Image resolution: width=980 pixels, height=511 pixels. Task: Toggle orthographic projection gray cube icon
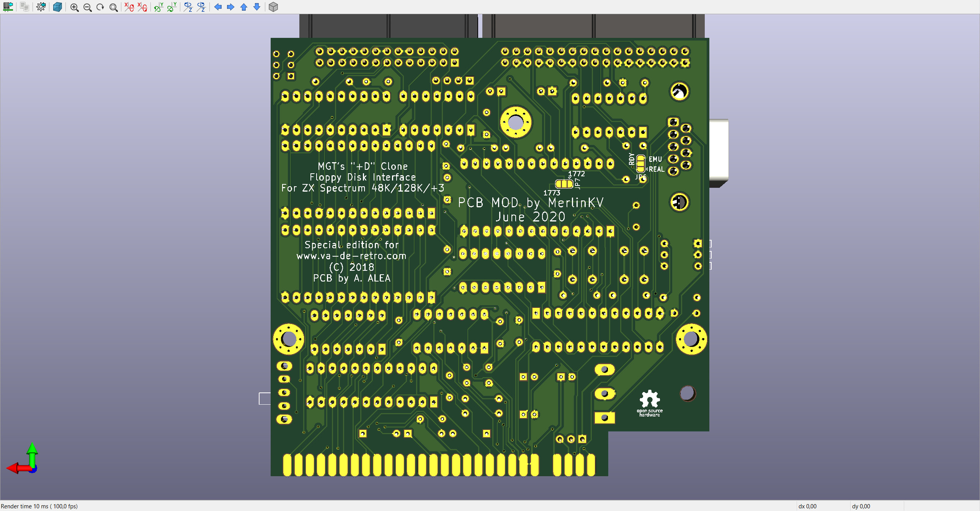tap(273, 7)
